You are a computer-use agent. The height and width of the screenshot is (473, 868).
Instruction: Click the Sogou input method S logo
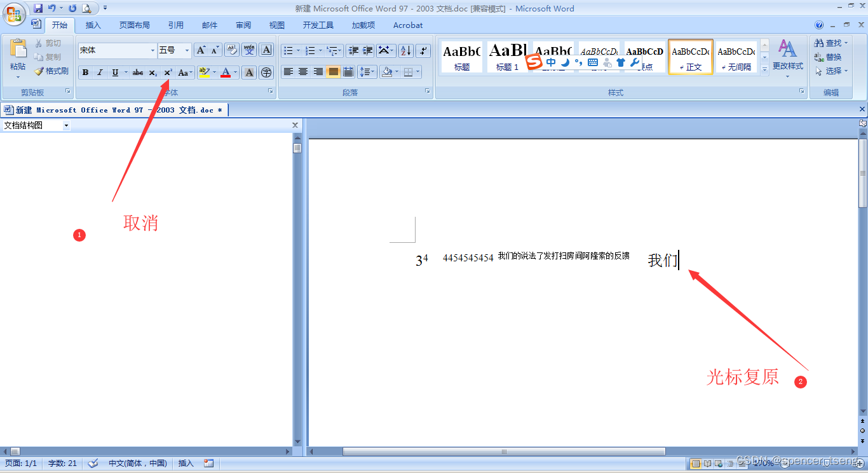[x=535, y=62]
